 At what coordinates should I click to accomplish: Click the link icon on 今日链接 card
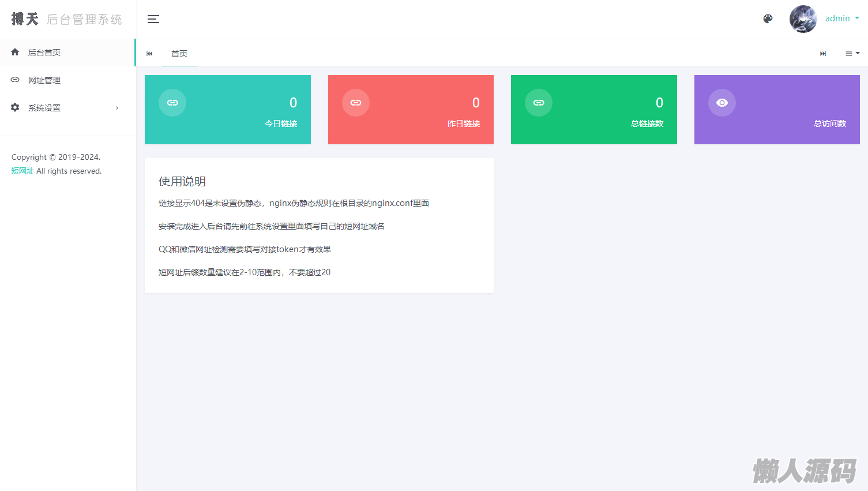pos(172,103)
